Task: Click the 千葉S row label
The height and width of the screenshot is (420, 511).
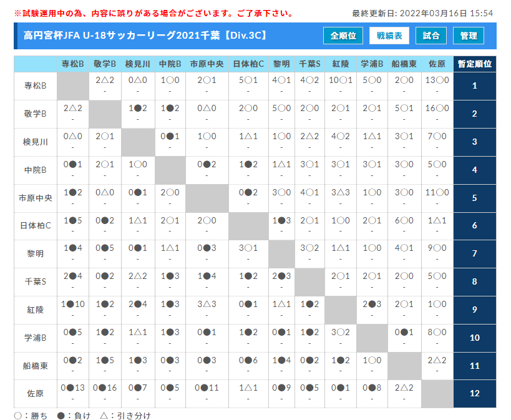Action: (35, 281)
